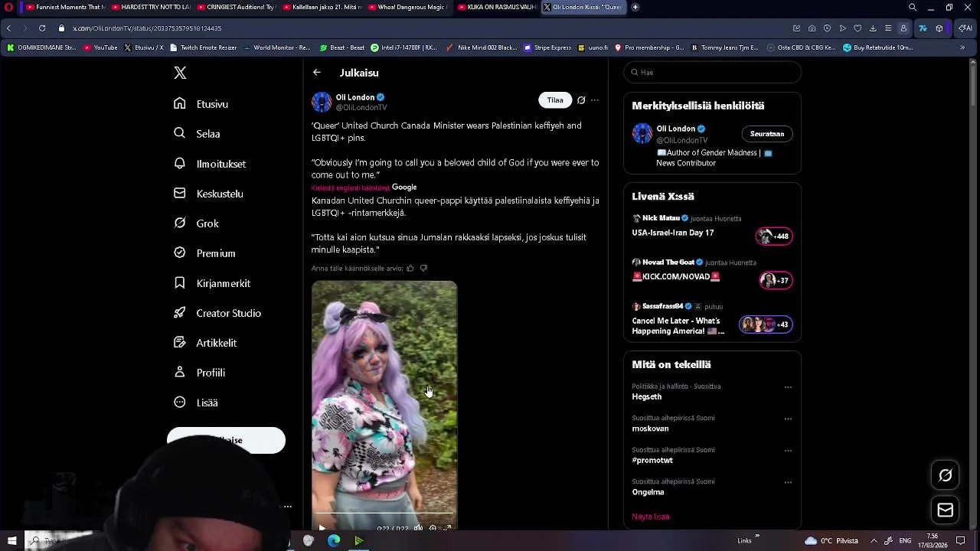
Task: Open the @OliLondonTV handle link on post
Action: (x=361, y=108)
